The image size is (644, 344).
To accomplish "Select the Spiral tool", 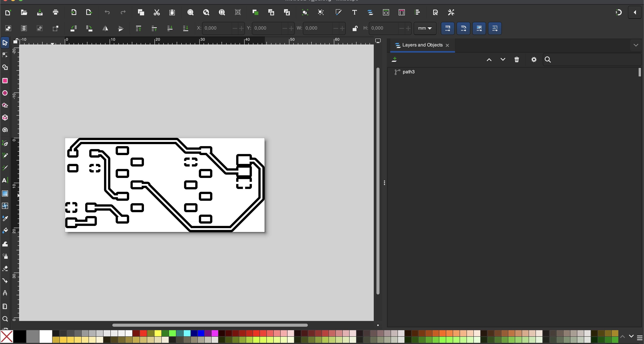I will (x=5, y=130).
